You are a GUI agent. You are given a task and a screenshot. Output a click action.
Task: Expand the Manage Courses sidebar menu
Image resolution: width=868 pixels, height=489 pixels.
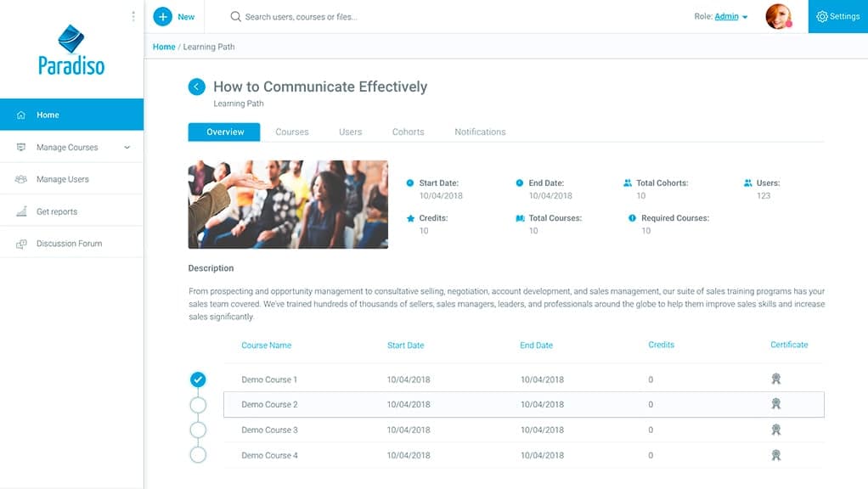tap(72, 147)
